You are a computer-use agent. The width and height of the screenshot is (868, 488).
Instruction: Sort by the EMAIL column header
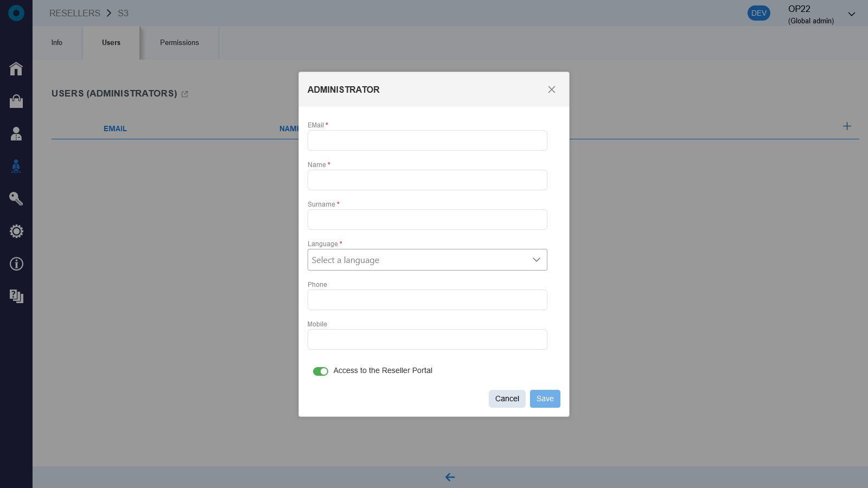point(115,129)
